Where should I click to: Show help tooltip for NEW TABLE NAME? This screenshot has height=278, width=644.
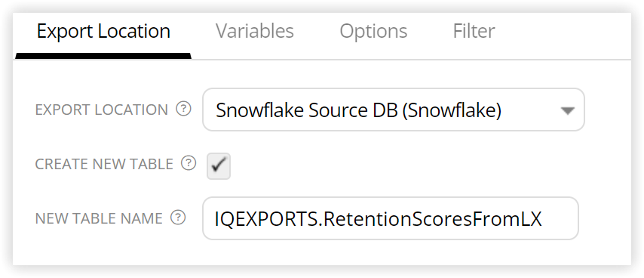(x=178, y=218)
